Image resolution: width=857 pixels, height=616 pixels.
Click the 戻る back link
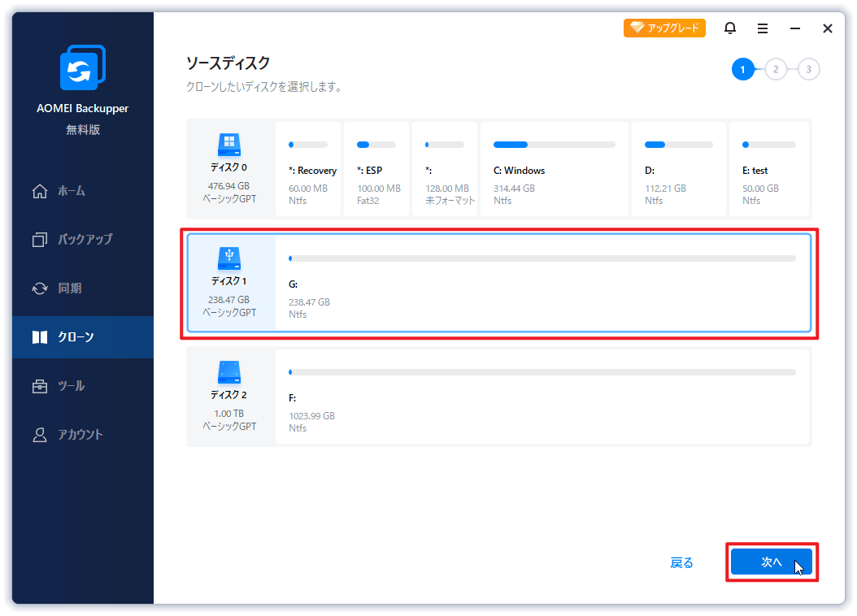point(681,562)
